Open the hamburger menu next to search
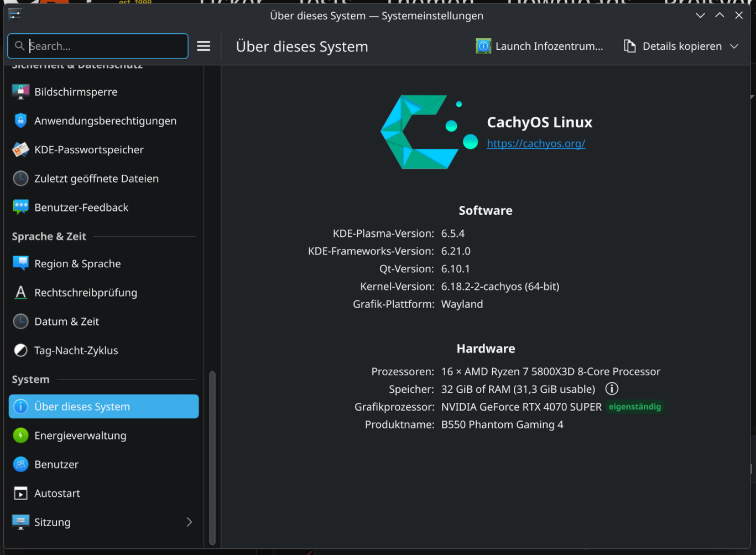The image size is (756, 555). tap(204, 46)
